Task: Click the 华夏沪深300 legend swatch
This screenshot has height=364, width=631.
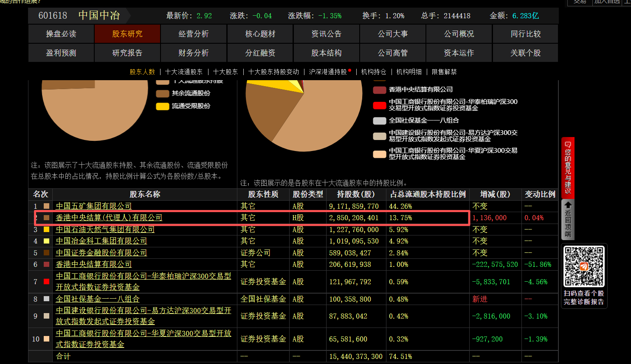Action: click(x=380, y=154)
